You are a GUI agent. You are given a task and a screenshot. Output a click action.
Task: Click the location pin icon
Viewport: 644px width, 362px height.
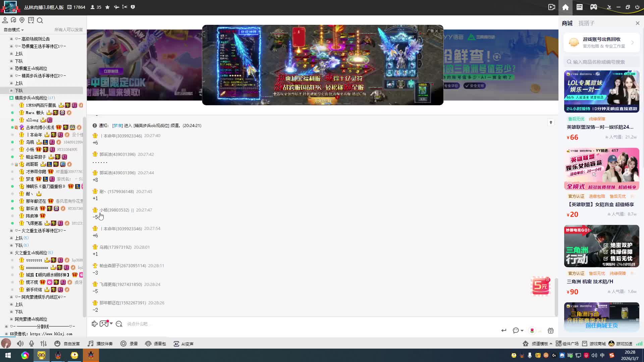[x=22, y=20]
